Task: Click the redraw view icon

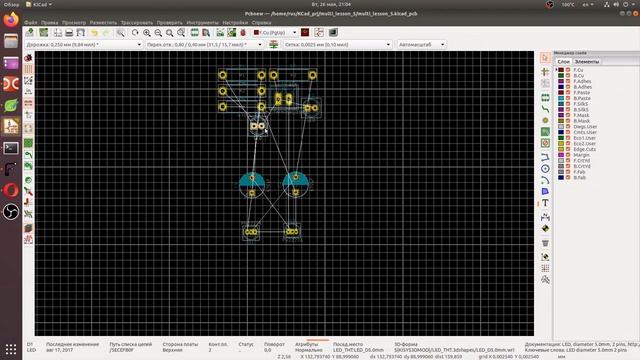Action: (135, 33)
